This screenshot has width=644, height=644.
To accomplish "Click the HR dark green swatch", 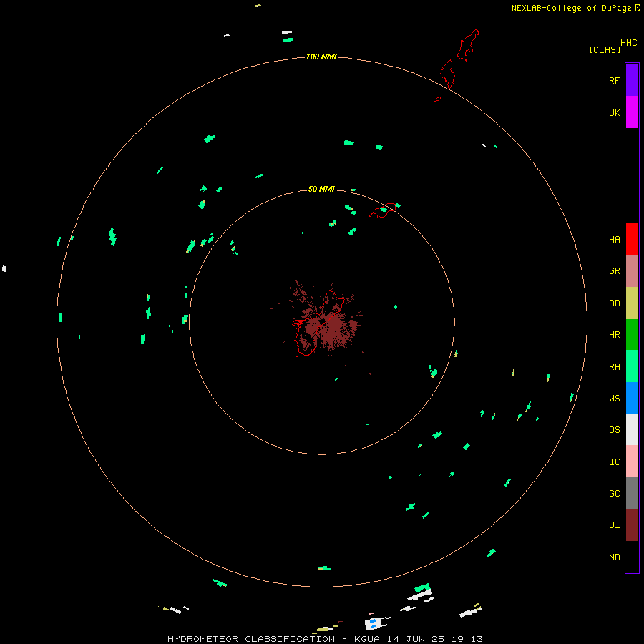I will coord(632,335).
